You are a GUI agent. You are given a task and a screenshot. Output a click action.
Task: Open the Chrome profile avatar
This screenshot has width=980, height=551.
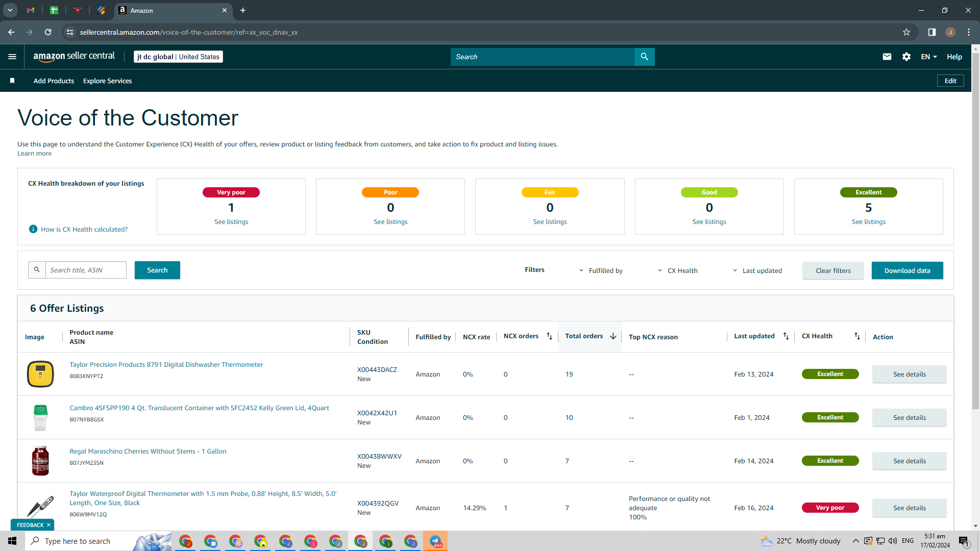pos(950,32)
